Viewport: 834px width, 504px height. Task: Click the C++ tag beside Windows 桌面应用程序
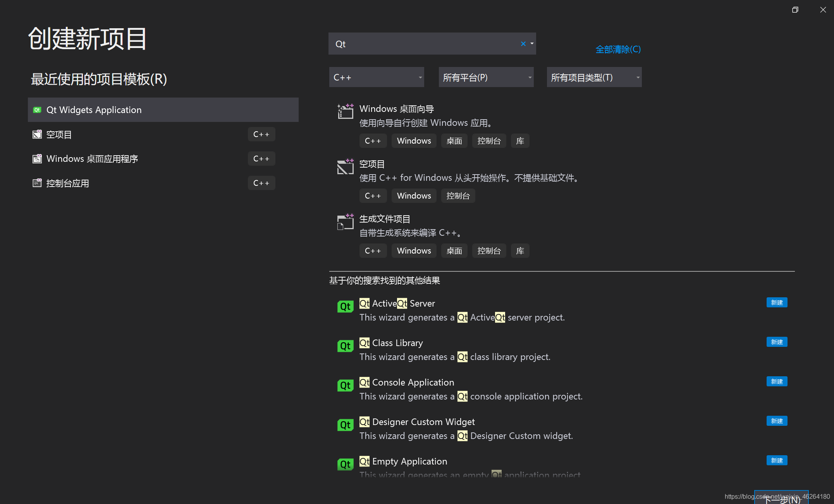pos(261,159)
